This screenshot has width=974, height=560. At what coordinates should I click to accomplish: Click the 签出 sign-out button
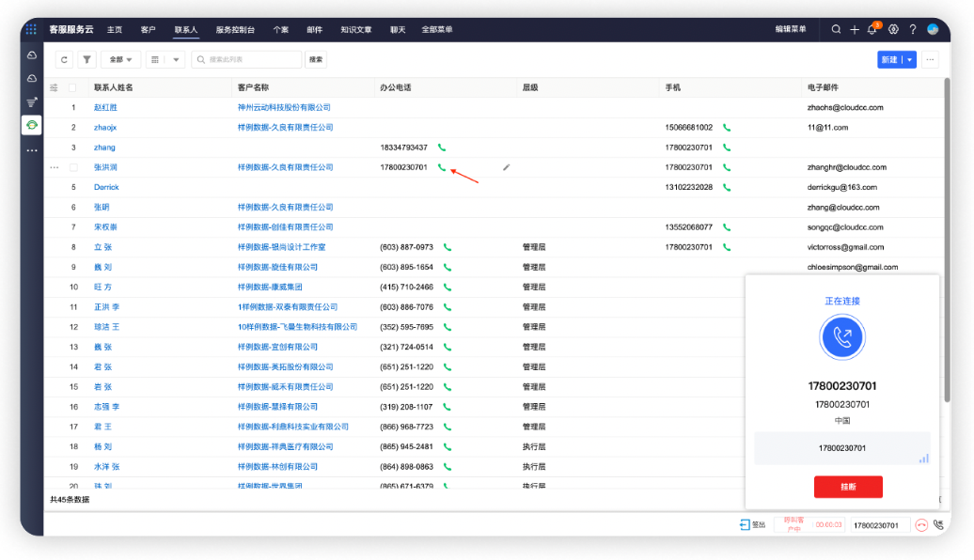[x=752, y=525]
